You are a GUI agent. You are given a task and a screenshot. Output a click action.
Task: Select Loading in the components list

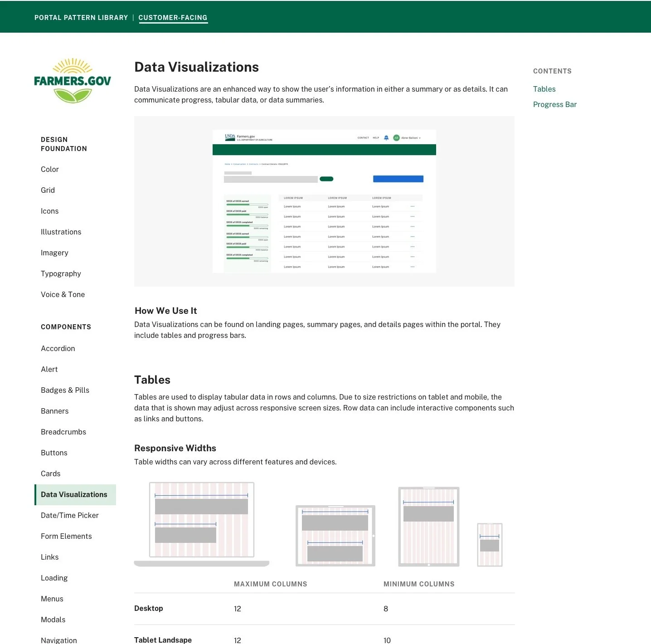pos(54,578)
